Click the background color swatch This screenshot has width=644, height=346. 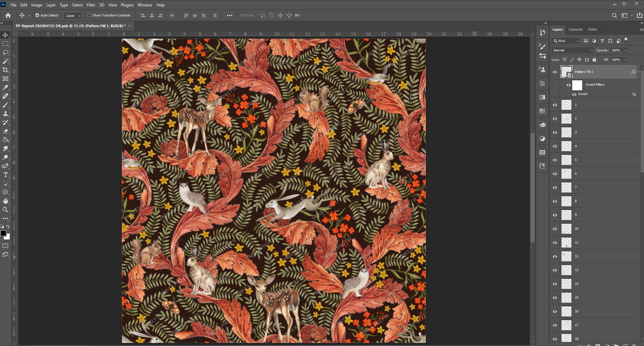coord(7,236)
